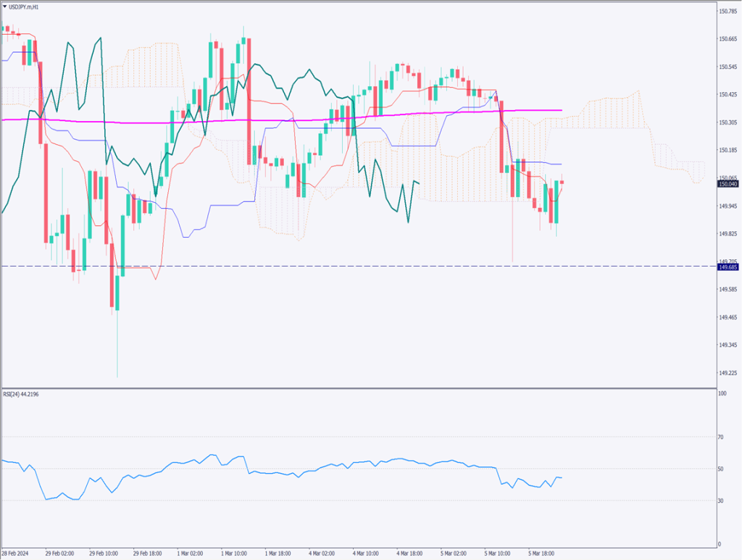Screen dimensions: 742x560
Task: Click the 149.225 price scale label
Action: [728, 373]
